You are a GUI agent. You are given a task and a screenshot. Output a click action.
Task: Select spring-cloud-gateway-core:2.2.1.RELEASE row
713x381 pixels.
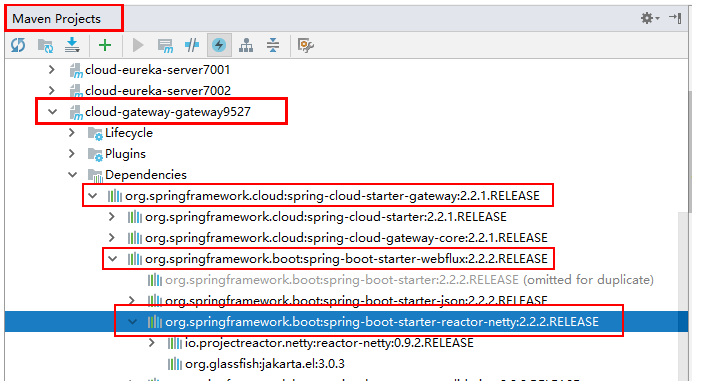tap(346, 238)
